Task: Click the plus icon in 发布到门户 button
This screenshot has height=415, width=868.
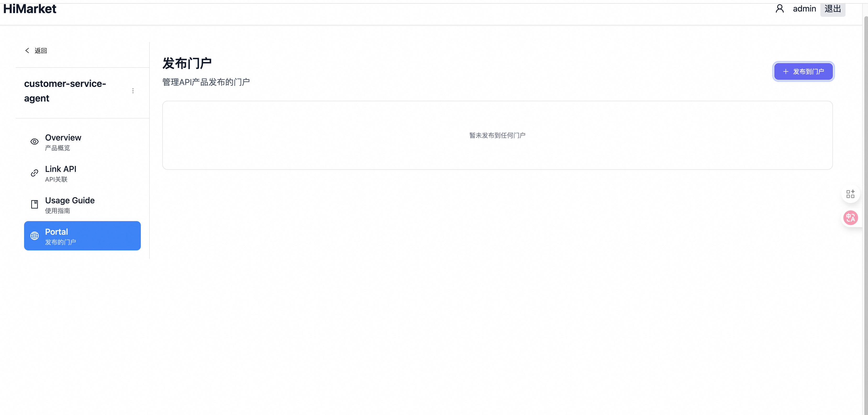Action: click(786, 72)
